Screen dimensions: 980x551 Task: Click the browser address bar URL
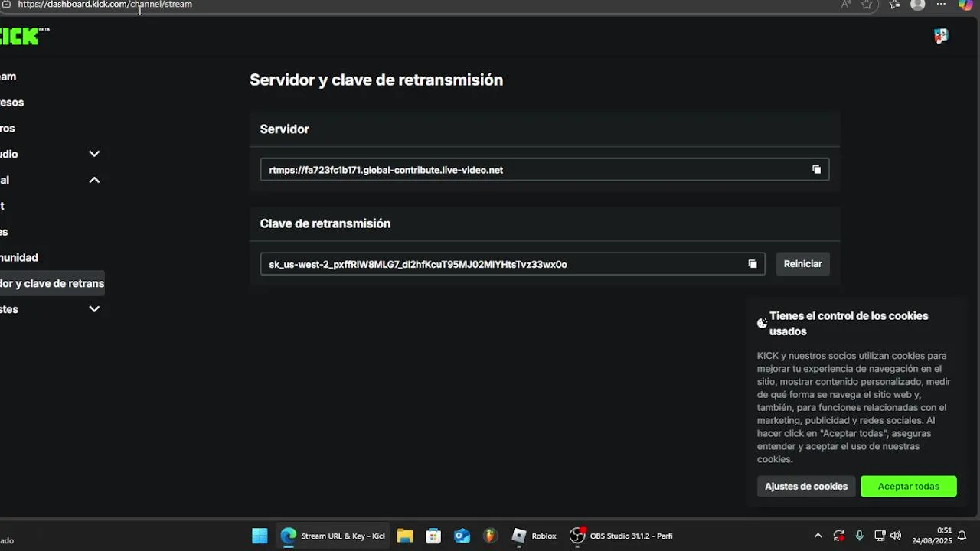click(x=105, y=5)
